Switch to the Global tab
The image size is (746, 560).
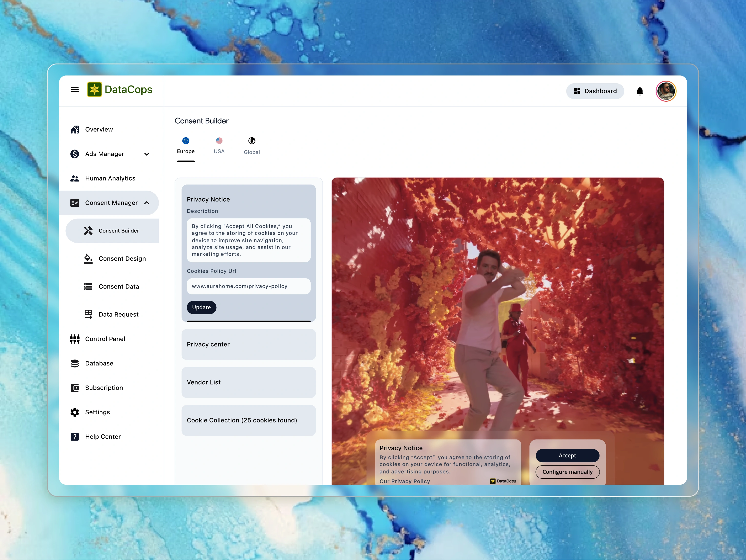pos(252,146)
